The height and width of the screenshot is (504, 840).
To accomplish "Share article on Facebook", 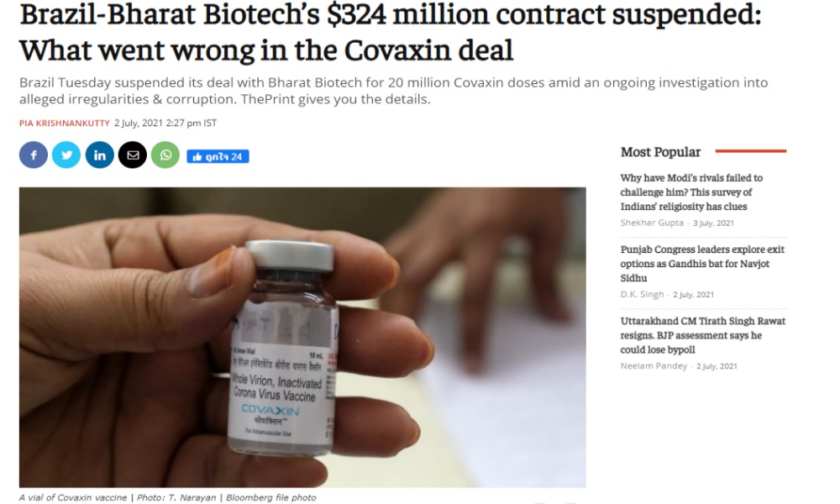I will (x=34, y=155).
